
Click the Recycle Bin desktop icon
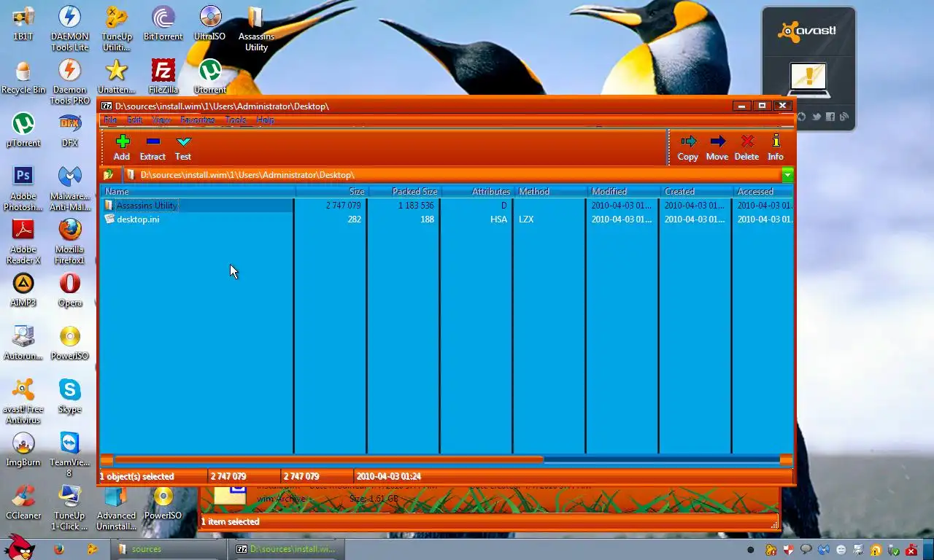23,77
